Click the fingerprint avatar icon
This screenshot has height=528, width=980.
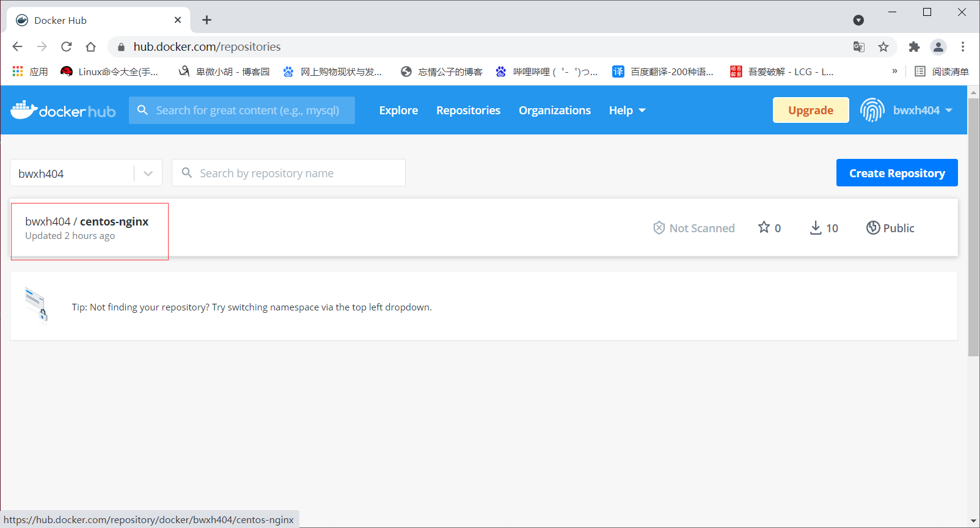coord(872,110)
